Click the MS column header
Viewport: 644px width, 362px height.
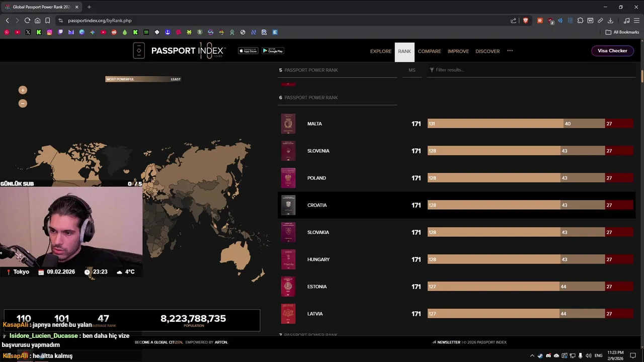point(412,70)
